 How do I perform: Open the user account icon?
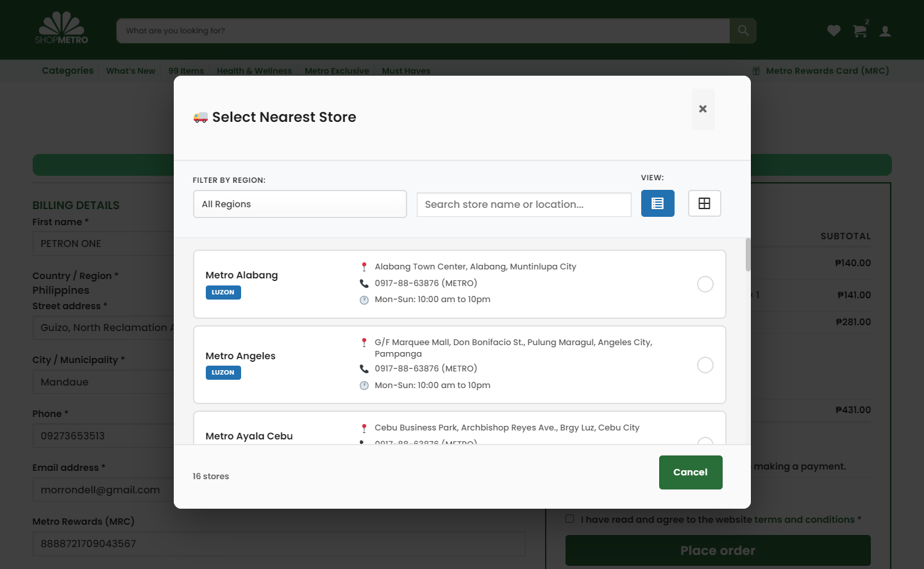coord(886,31)
